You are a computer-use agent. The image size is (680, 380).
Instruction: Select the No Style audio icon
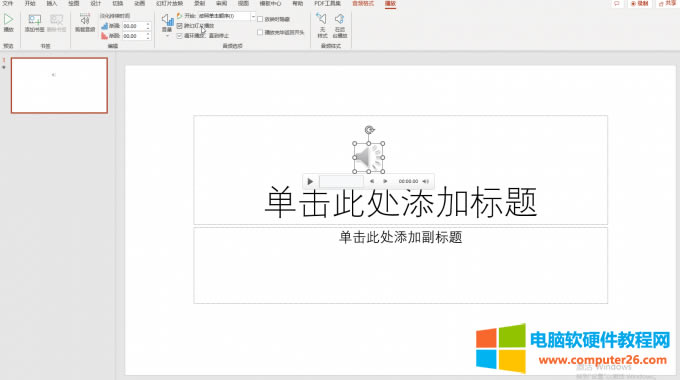[x=321, y=19]
